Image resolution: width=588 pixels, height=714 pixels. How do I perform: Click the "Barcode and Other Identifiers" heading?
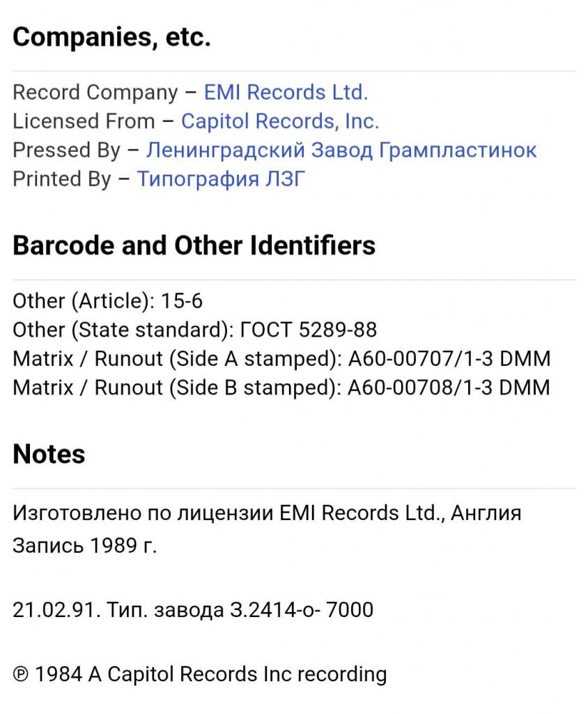194,245
